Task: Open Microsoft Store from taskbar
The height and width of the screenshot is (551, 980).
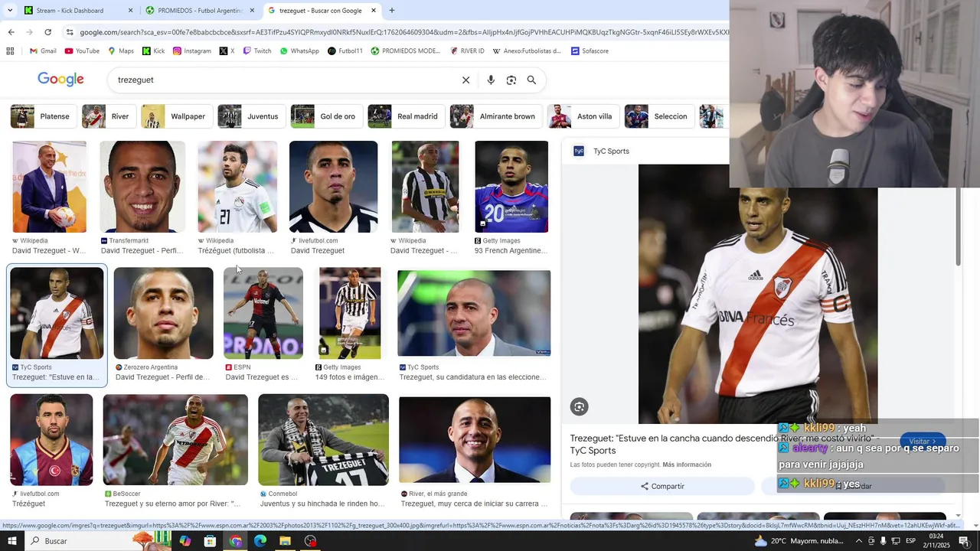Action: [x=210, y=541]
